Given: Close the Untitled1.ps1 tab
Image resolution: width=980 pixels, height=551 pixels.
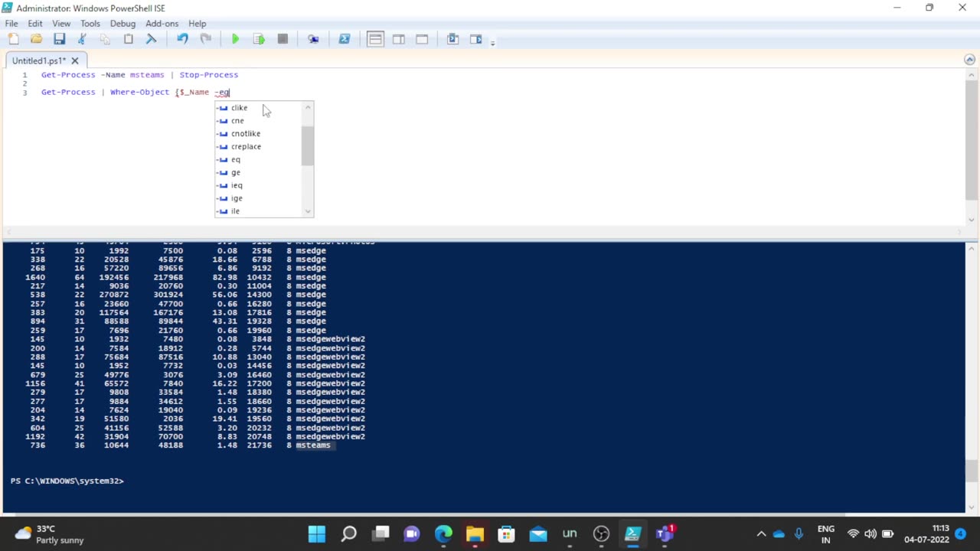Looking at the screenshot, I should tap(75, 60).
